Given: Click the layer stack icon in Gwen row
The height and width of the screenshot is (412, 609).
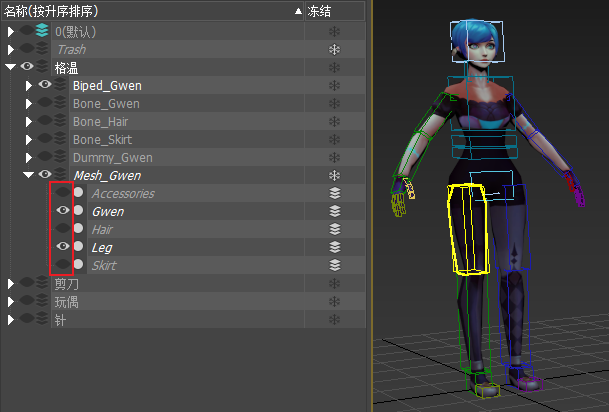Looking at the screenshot, I should [335, 211].
